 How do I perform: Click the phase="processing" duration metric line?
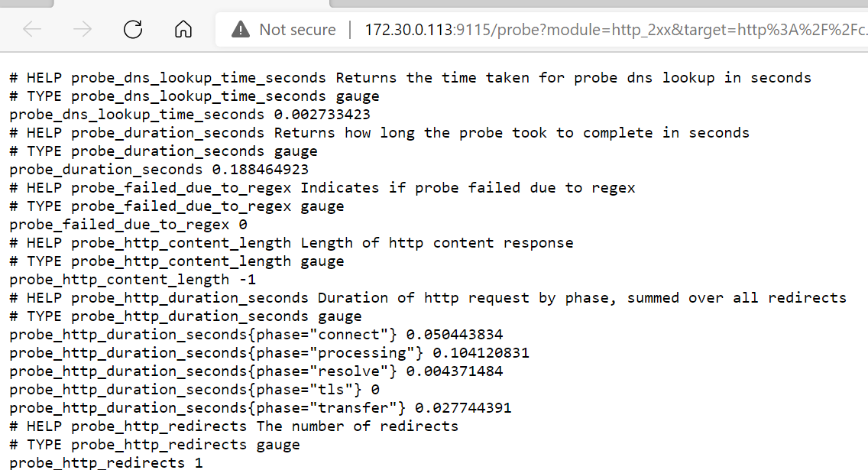(x=269, y=353)
